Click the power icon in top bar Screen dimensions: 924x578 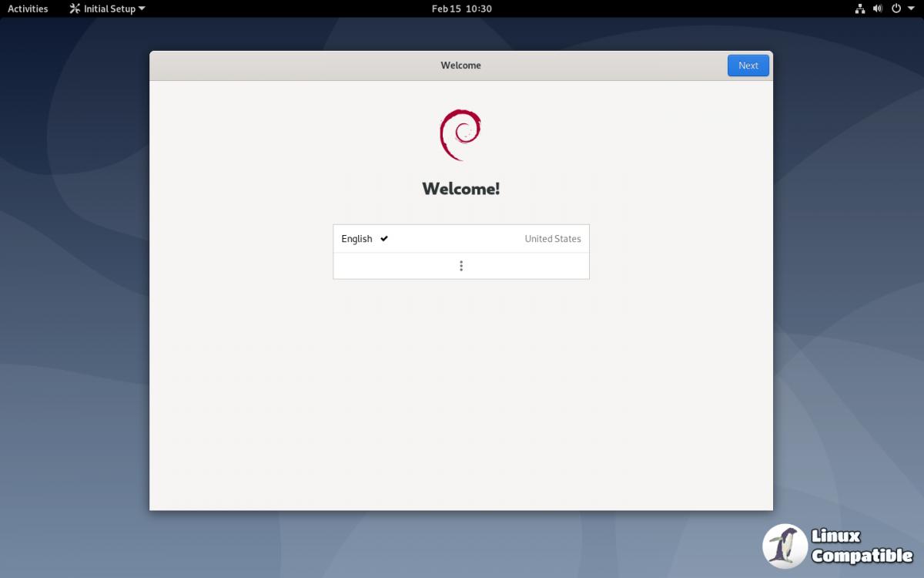(896, 8)
